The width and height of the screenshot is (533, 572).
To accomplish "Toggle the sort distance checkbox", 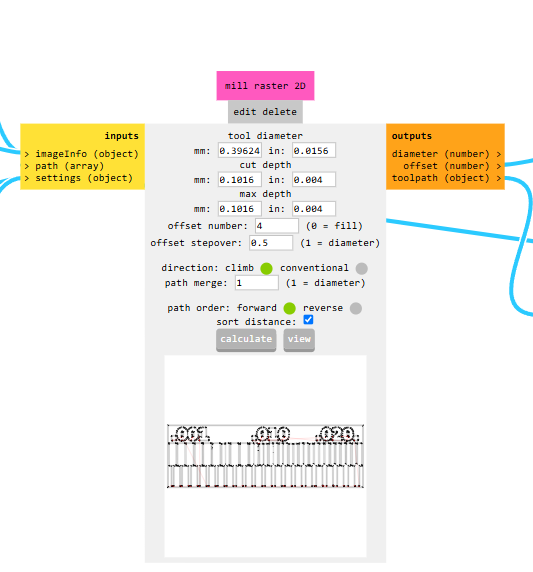I will (308, 320).
